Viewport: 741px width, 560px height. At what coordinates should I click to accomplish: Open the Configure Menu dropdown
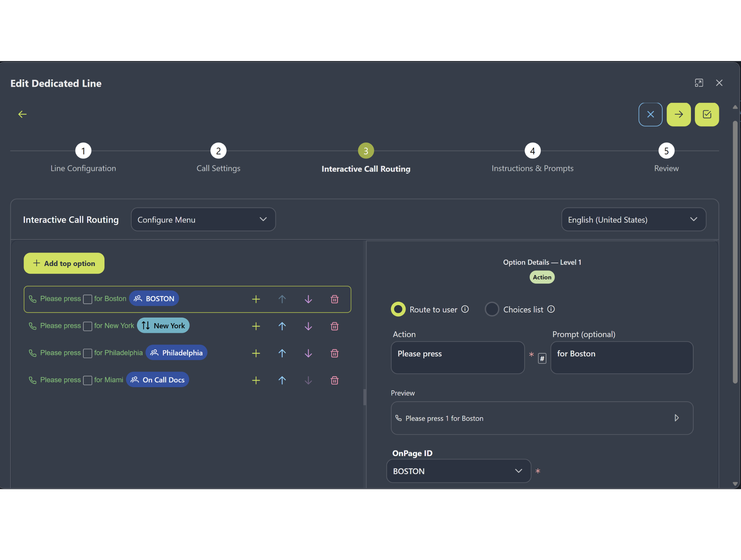pos(203,219)
